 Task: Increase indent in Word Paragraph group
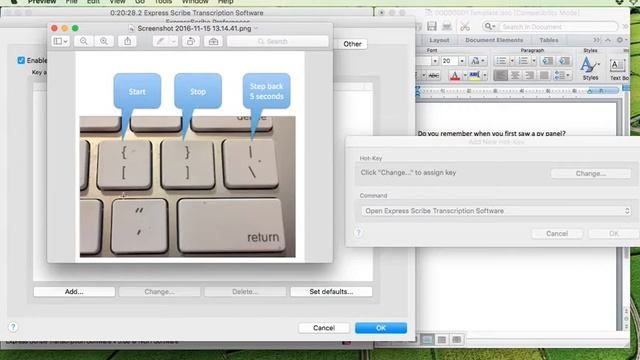(x=564, y=61)
